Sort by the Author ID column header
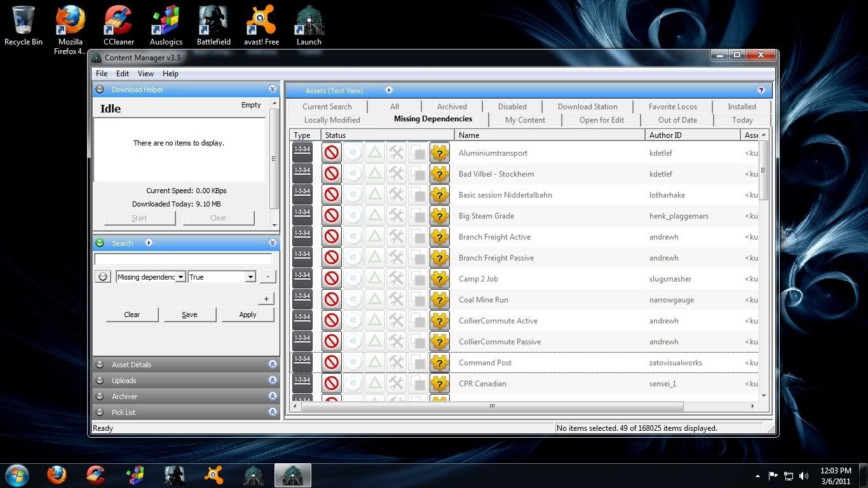 pos(693,135)
